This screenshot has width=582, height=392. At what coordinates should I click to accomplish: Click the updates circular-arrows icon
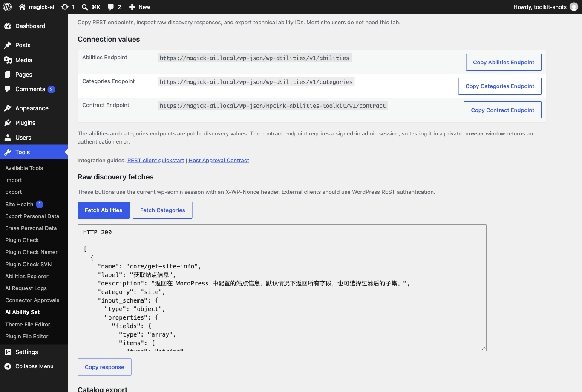point(65,7)
